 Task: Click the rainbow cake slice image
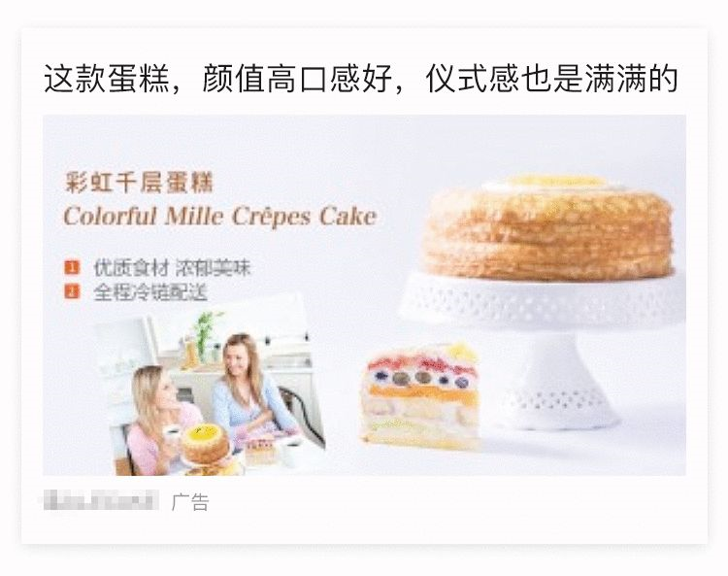pyautogui.click(x=419, y=396)
